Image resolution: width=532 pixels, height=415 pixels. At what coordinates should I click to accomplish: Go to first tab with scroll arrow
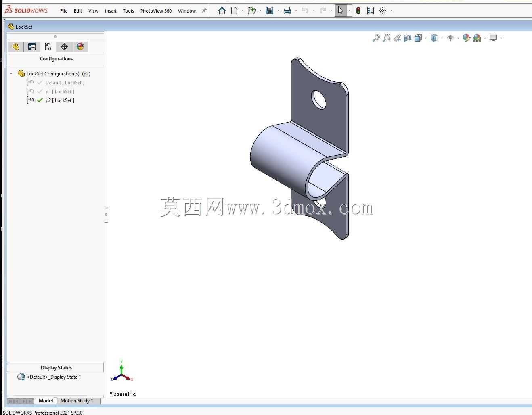point(10,401)
